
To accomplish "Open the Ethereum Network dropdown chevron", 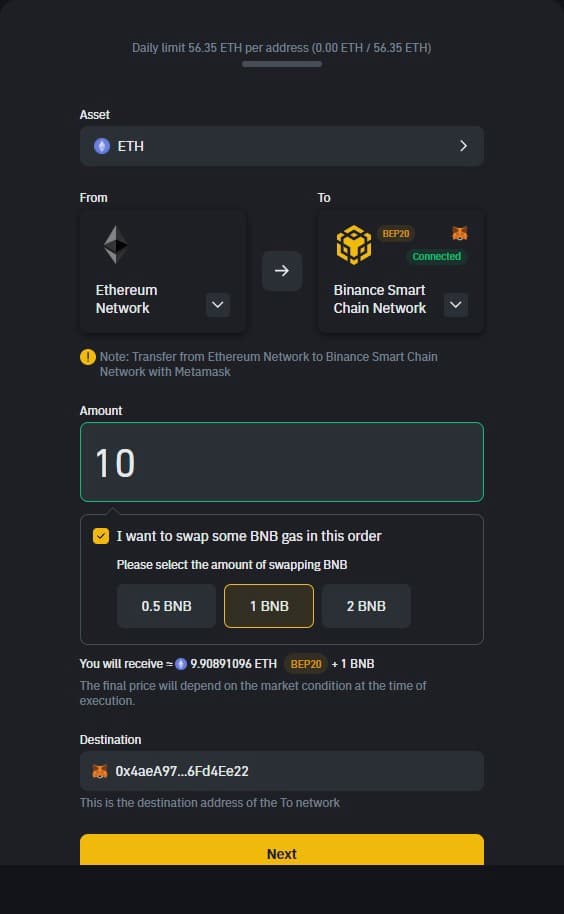I will point(218,305).
